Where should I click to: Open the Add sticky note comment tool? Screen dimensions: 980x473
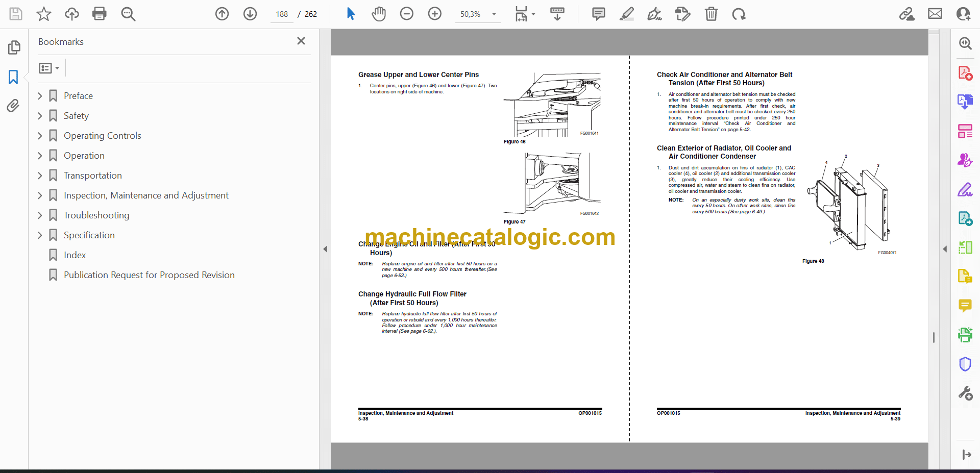(x=598, y=14)
